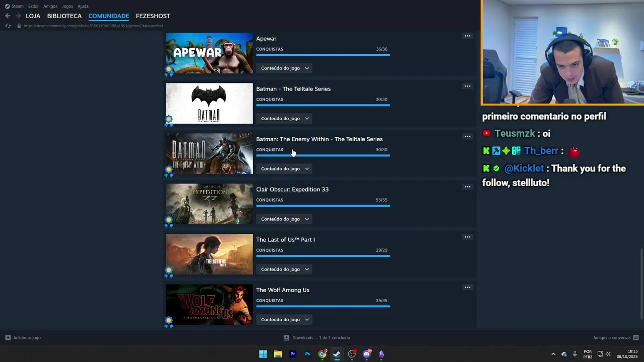The width and height of the screenshot is (644, 362).
Task: Open three-dot options for Batman Telltale Series
Action: pos(467,86)
